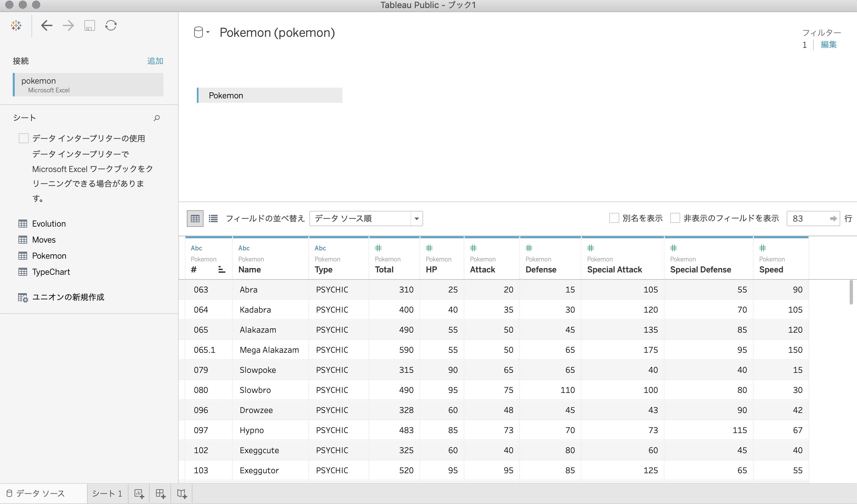
Task: Add a new worksheet icon
Action: [x=139, y=493]
